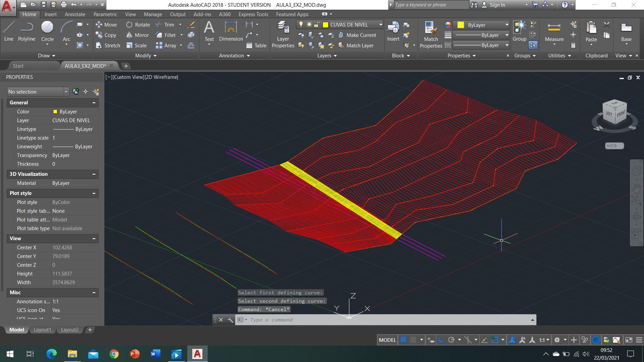The height and width of the screenshot is (362, 644).
Task: Toggle ortho mode in the status bar
Action: (x=441, y=340)
